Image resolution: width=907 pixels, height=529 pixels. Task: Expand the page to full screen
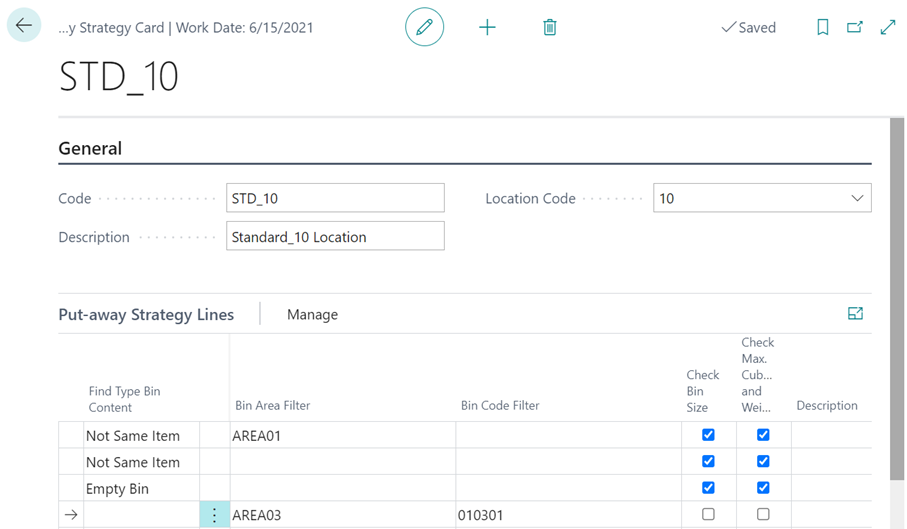[887, 27]
